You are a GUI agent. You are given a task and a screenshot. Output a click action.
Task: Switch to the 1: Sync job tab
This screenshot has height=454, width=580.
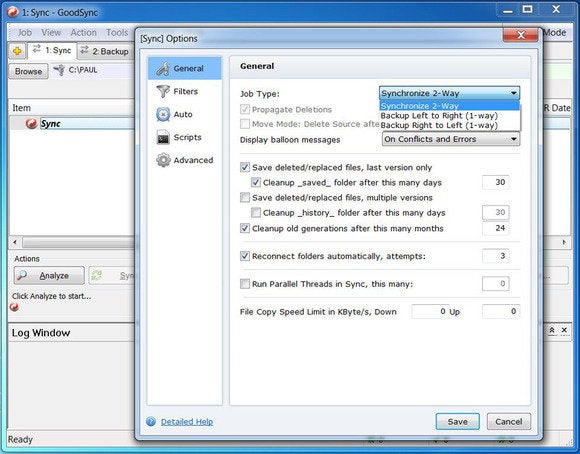pos(52,50)
